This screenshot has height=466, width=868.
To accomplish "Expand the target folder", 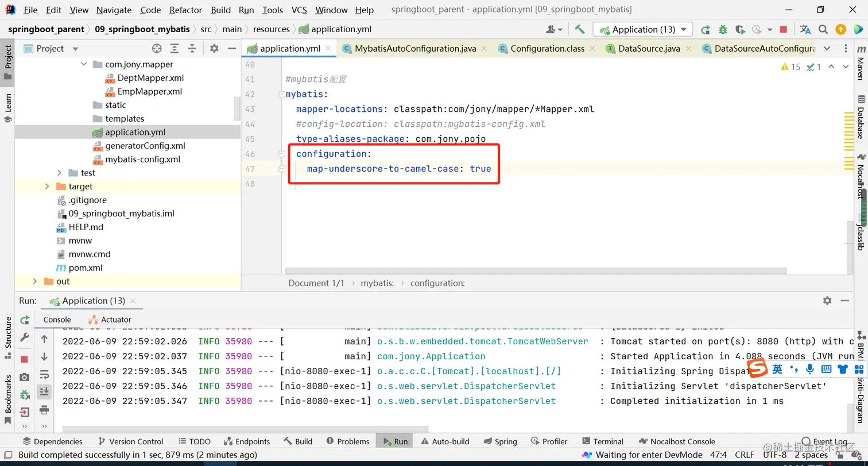I will click(x=47, y=187).
